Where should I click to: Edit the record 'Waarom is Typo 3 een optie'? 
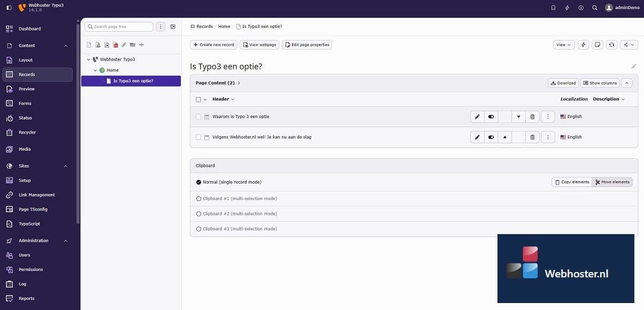click(x=477, y=116)
